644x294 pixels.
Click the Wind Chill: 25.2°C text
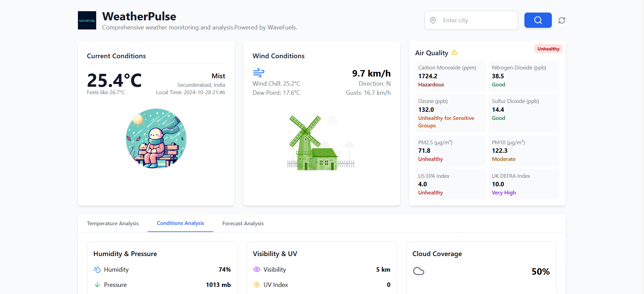click(x=276, y=84)
